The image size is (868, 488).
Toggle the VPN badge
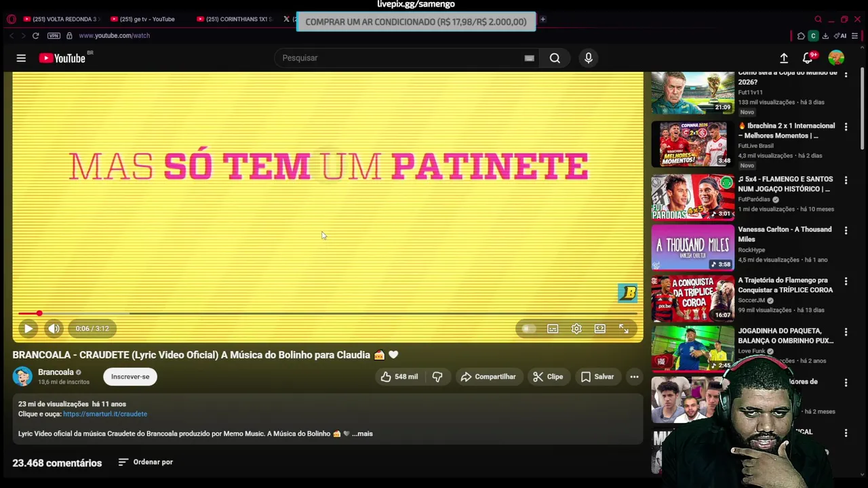pyautogui.click(x=54, y=36)
